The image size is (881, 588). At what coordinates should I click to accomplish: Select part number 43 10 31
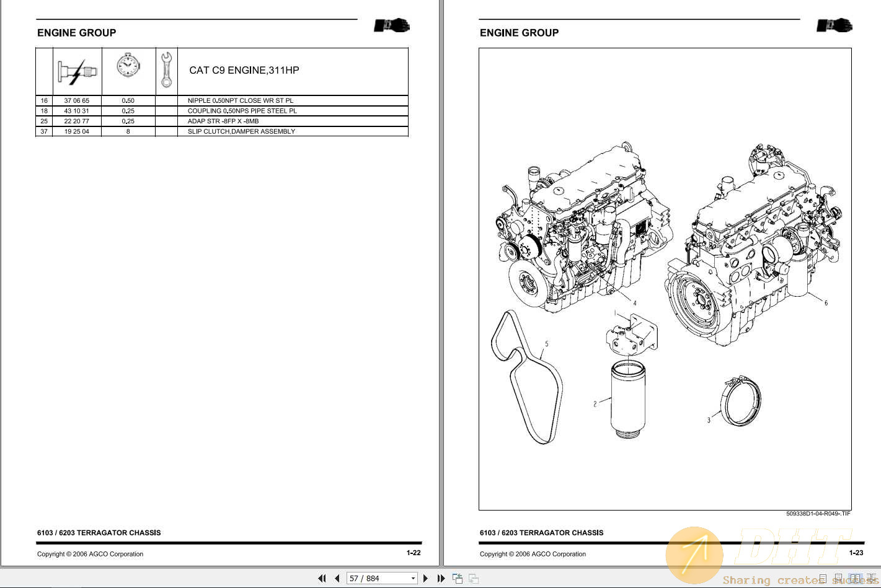pyautogui.click(x=77, y=111)
